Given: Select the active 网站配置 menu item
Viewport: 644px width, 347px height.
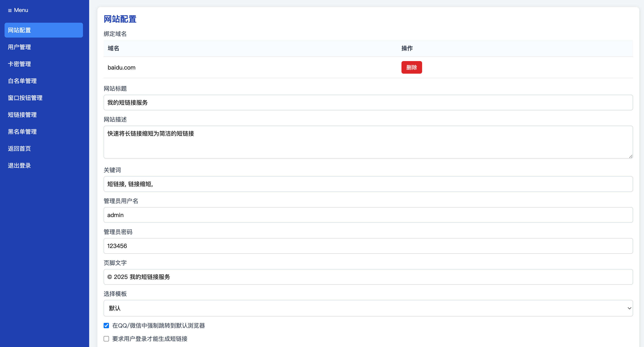Looking at the screenshot, I should click(44, 30).
